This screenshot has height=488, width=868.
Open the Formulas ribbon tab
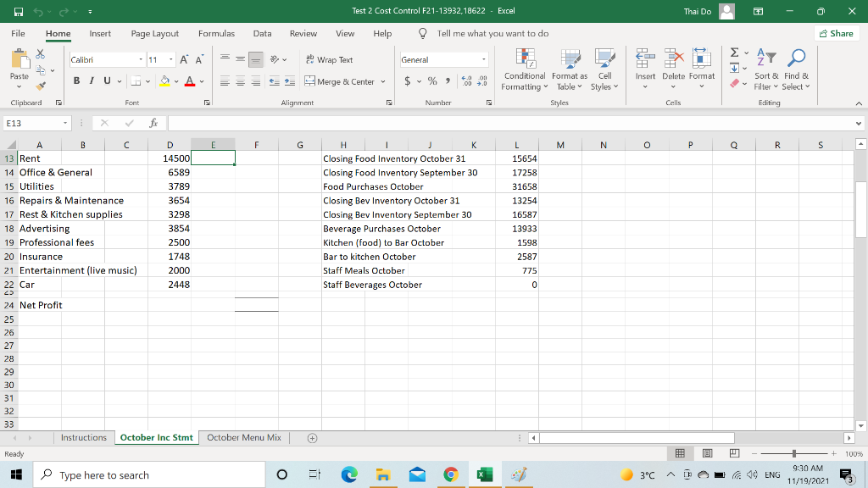[216, 34]
